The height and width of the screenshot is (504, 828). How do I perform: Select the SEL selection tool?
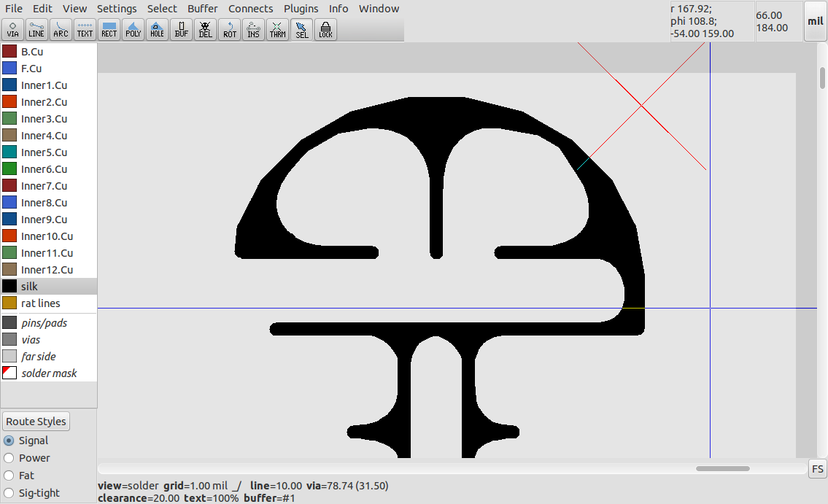(301, 29)
